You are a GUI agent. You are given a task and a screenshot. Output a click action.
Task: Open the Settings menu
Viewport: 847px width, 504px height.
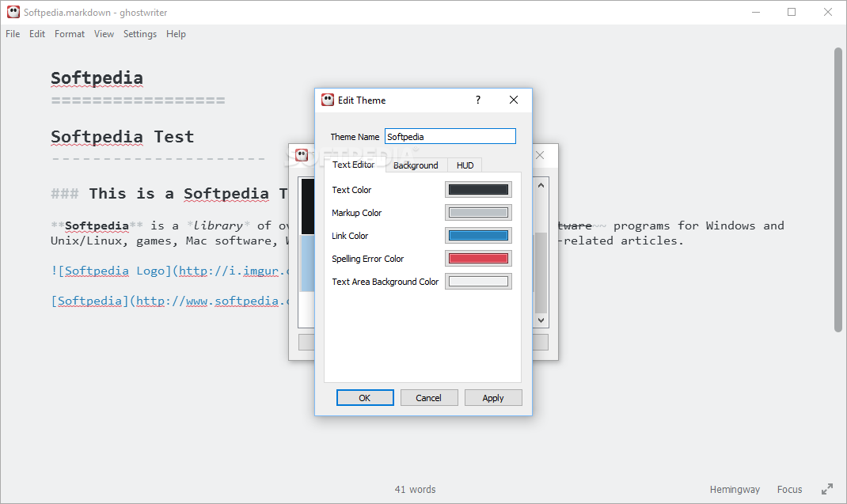click(140, 34)
